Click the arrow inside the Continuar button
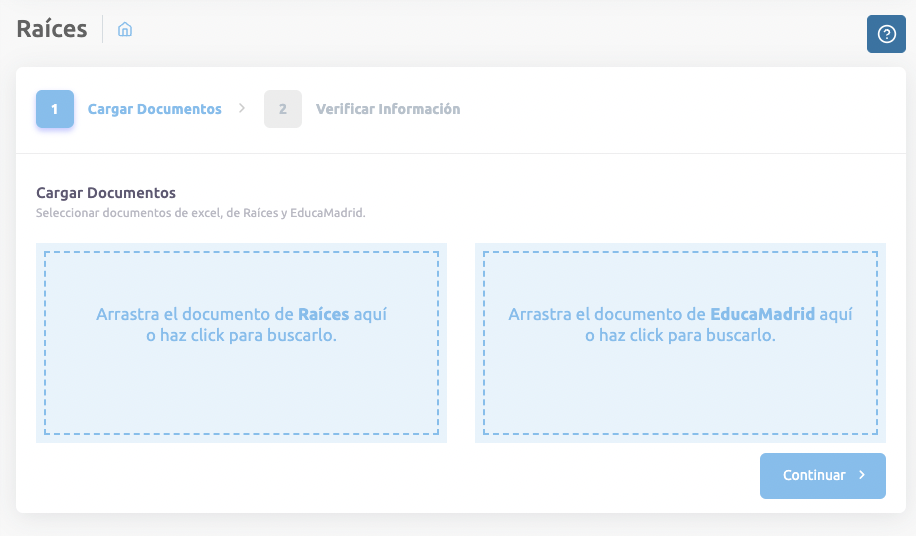This screenshot has height=536, width=916. tap(862, 476)
